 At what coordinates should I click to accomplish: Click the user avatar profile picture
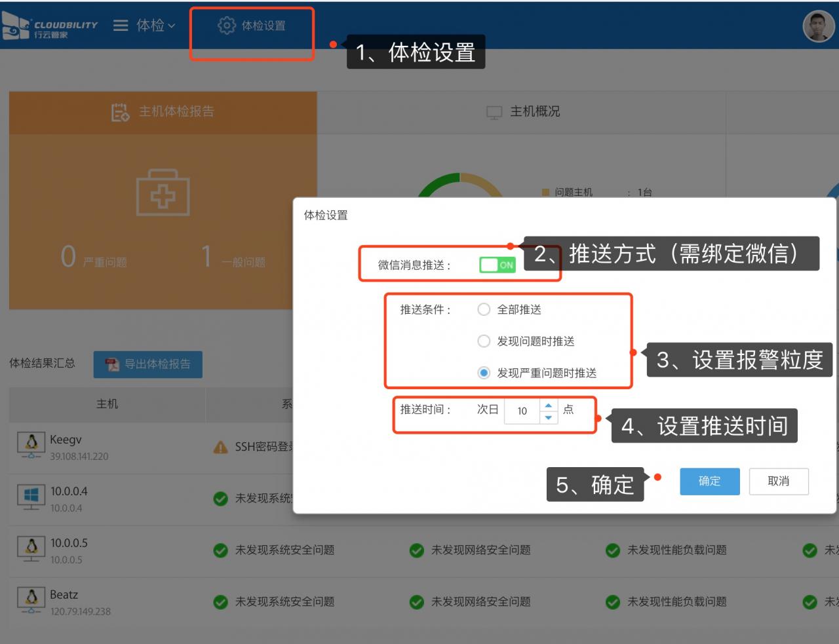[x=818, y=26]
